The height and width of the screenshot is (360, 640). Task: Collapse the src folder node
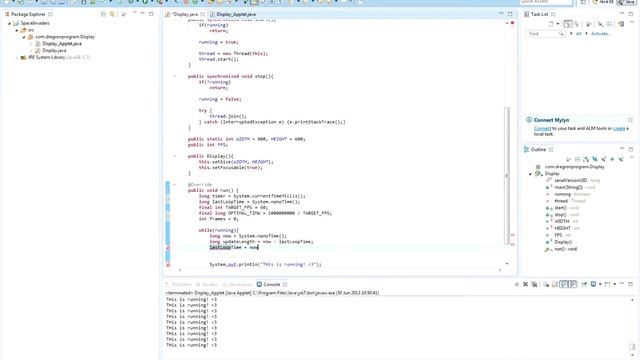17,30
